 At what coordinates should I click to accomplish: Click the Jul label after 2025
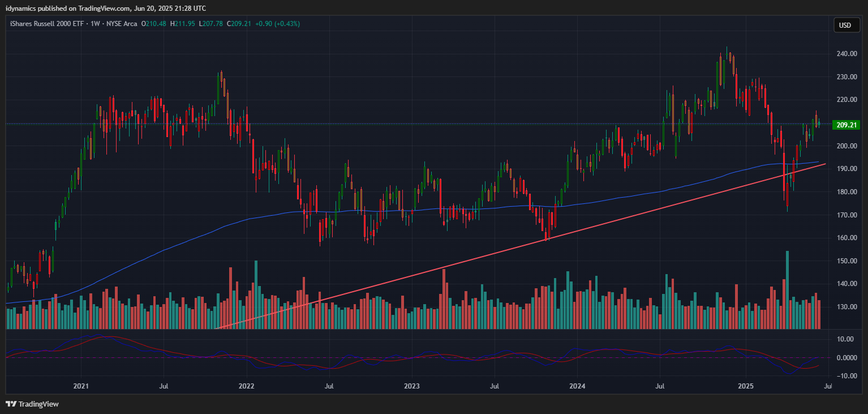click(827, 386)
